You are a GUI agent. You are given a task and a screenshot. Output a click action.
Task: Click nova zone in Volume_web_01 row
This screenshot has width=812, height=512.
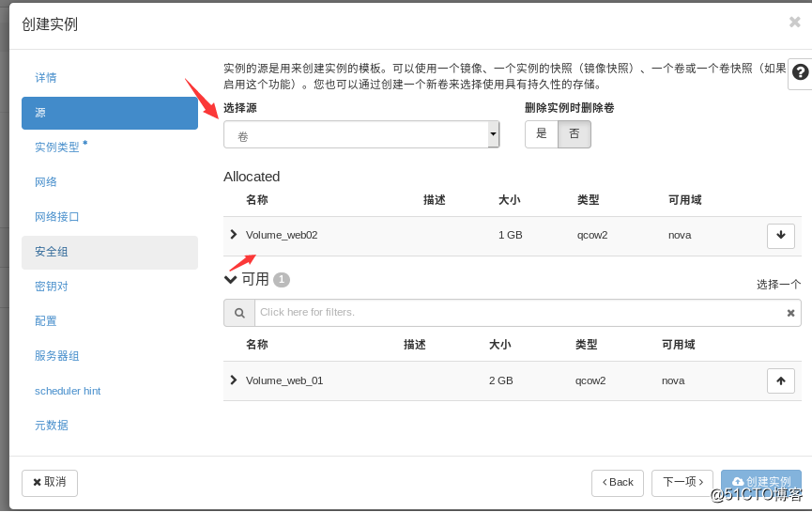(x=673, y=380)
